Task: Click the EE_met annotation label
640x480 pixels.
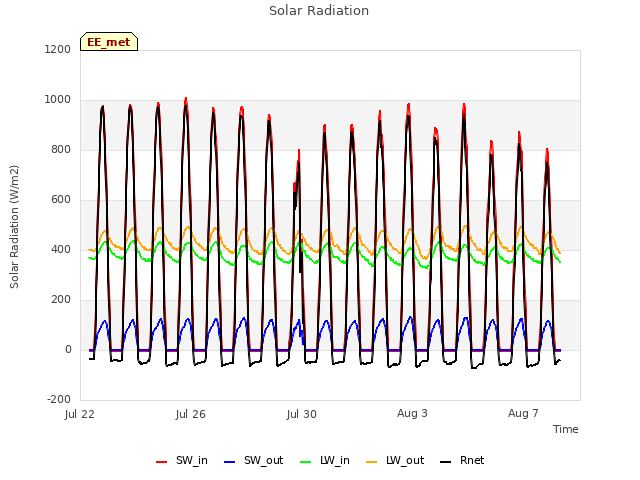Action: click(x=109, y=42)
